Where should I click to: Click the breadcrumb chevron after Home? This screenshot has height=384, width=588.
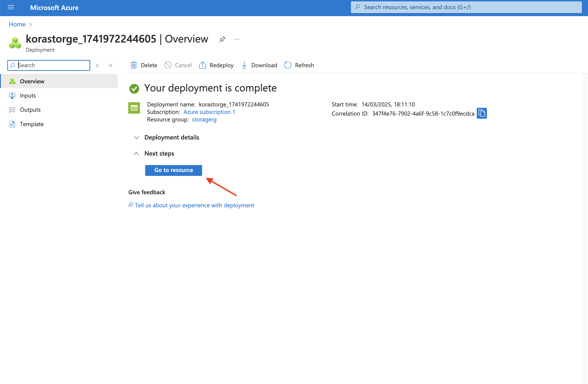pyautogui.click(x=31, y=24)
